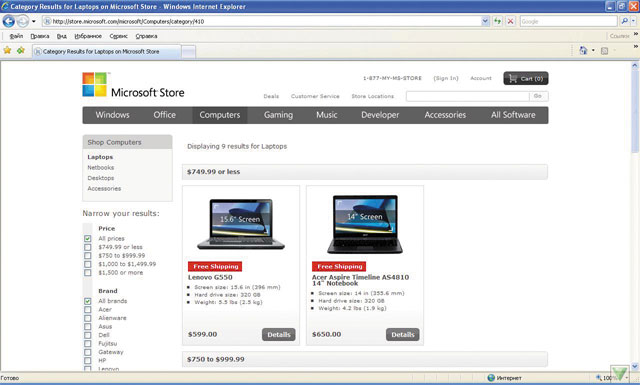The height and width of the screenshot is (385, 640).
Task: Click the Stop loading X icon
Action: point(510,21)
